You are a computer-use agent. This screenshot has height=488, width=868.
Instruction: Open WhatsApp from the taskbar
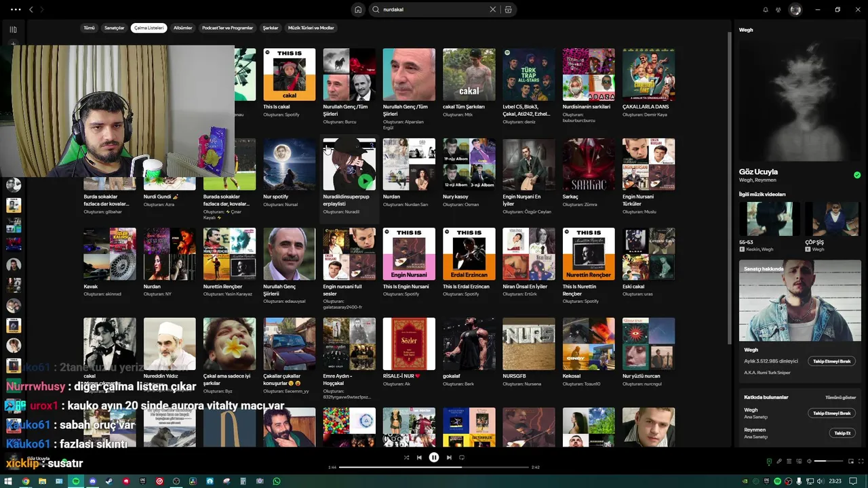coord(277,481)
